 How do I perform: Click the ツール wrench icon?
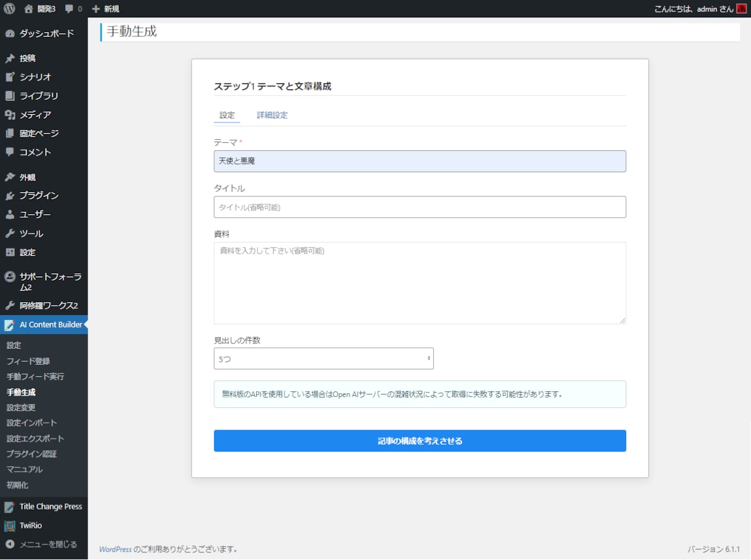[x=9, y=234]
